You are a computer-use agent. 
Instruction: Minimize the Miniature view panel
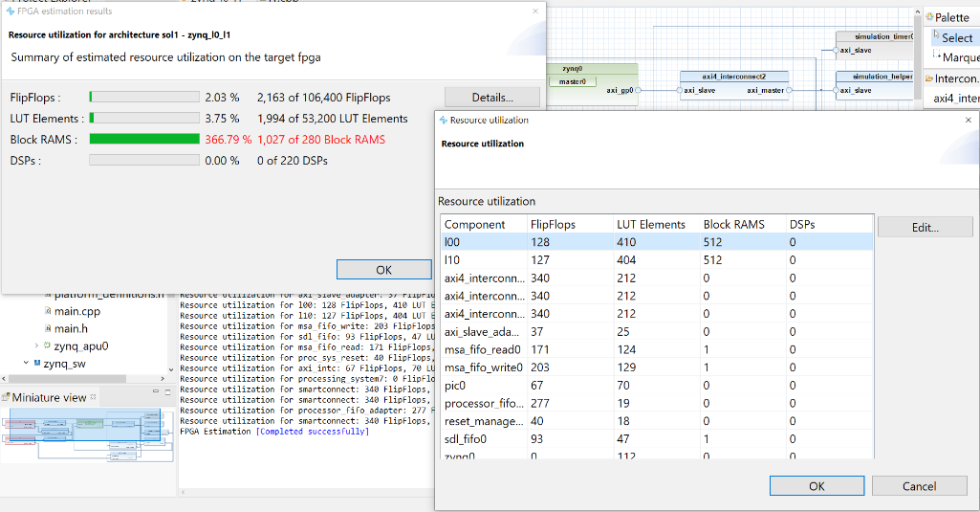[x=156, y=391]
